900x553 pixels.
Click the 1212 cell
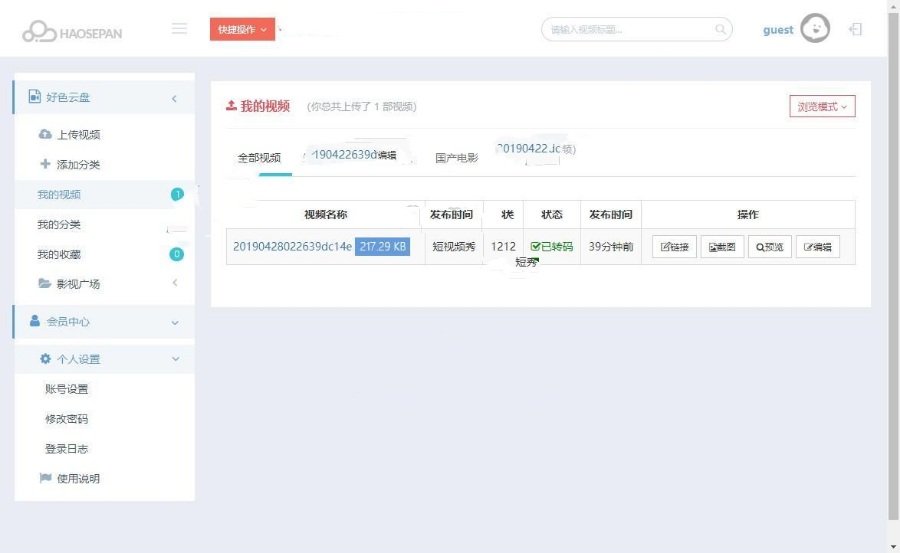point(503,246)
